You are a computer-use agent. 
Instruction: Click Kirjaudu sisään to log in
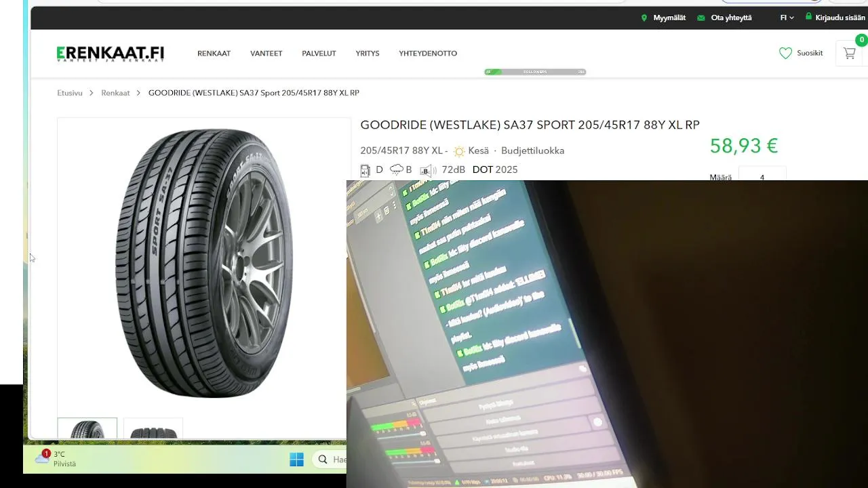click(x=840, y=18)
